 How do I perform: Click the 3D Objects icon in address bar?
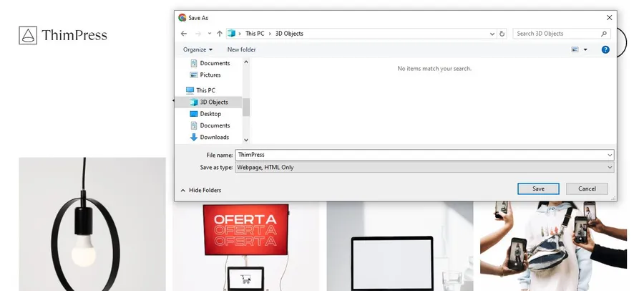[232, 34]
